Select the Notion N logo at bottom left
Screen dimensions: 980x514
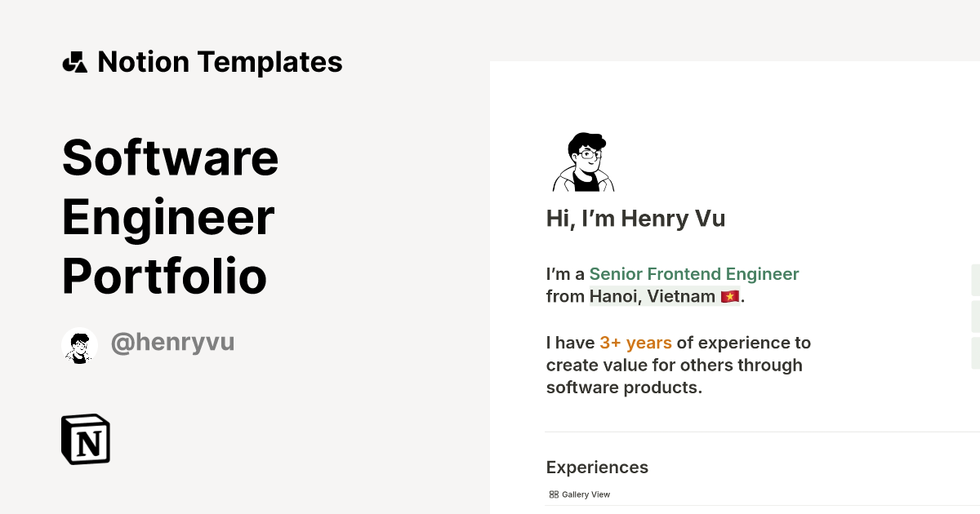(x=84, y=440)
